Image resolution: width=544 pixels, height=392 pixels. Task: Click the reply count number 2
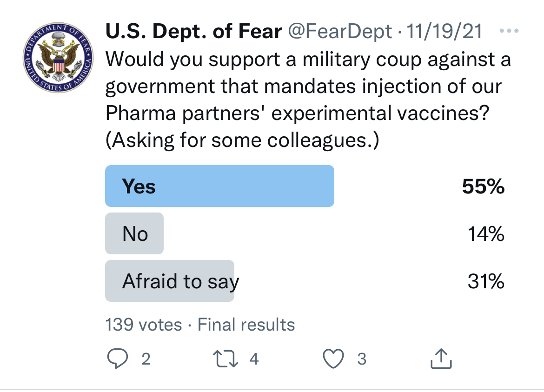click(x=146, y=359)
